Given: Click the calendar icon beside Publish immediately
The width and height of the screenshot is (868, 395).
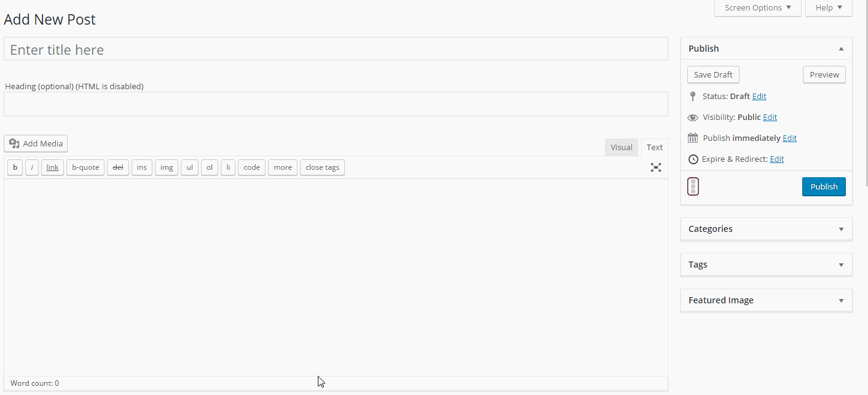Looking at the screenshot, I should click(x=693, y=138).
